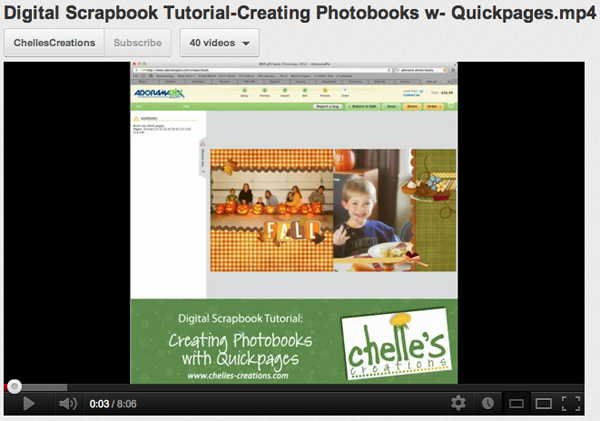The width and height of the screenshot is (600, 421).
Task: Switch to the small player size
Action: pyautogui.click(x=516, y=403)
